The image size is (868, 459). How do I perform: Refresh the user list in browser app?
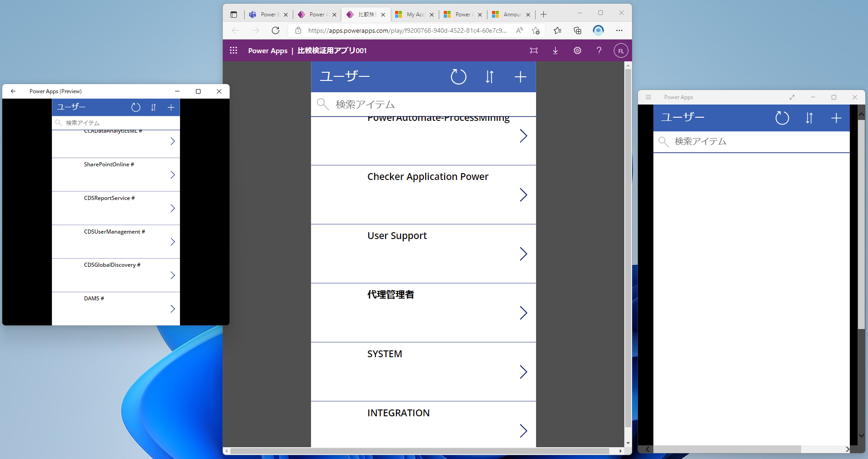point(458,77)
